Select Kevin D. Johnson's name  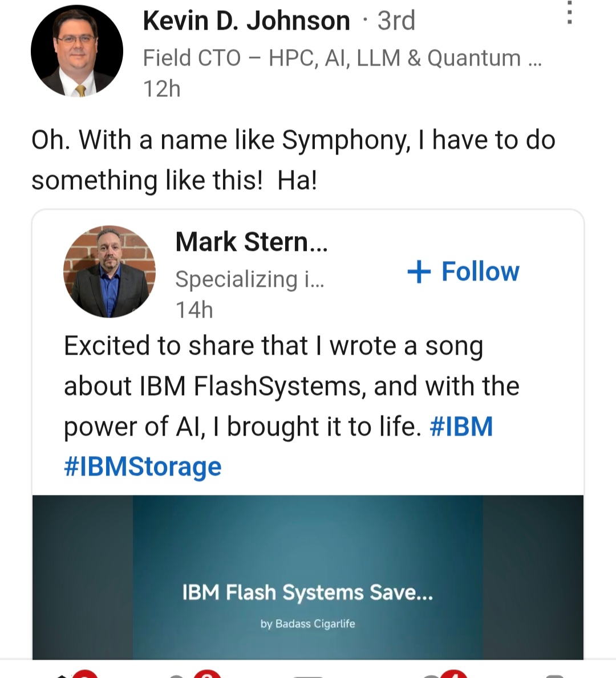pos(246,21)
